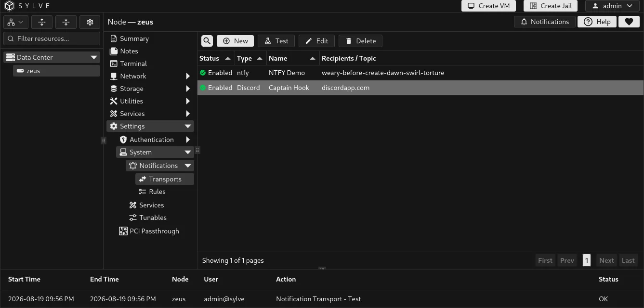
Task: Click the Network icon in sidebar
Action: pos(114,76)
